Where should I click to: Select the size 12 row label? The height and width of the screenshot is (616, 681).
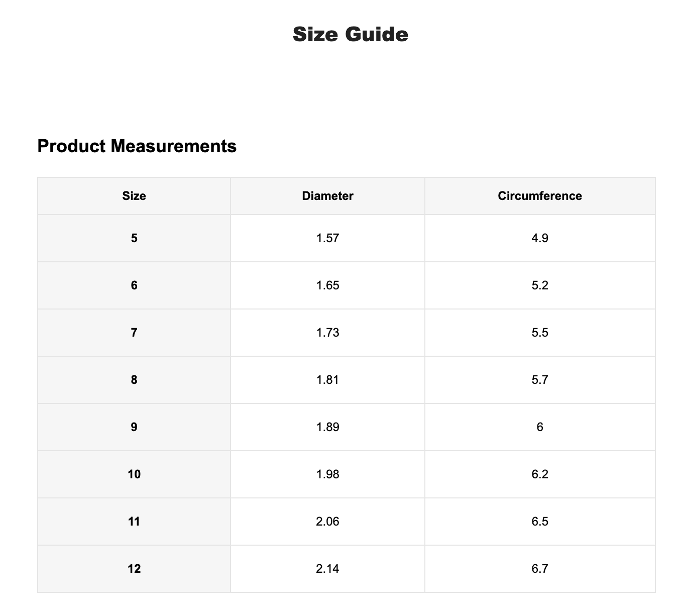pos(134,569)
